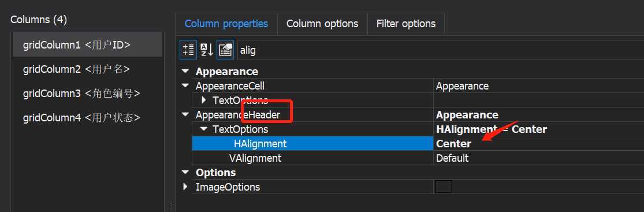Toggle the property description panel icon

coord(225,50)
